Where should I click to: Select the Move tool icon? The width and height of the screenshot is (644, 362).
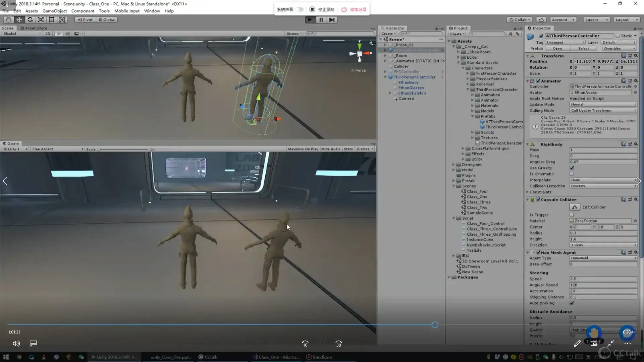pos(19,20)
